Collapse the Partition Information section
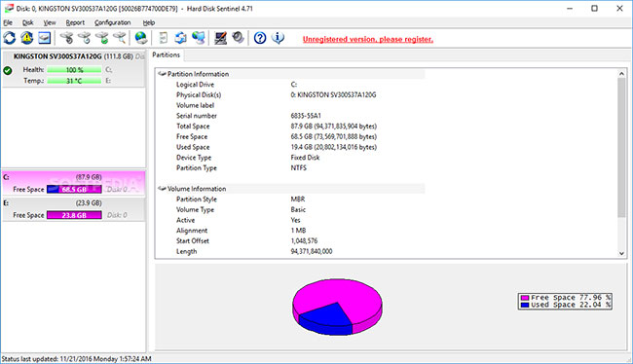Image resolution: width=633 pixels, height=364 pixels. (162, 74)
